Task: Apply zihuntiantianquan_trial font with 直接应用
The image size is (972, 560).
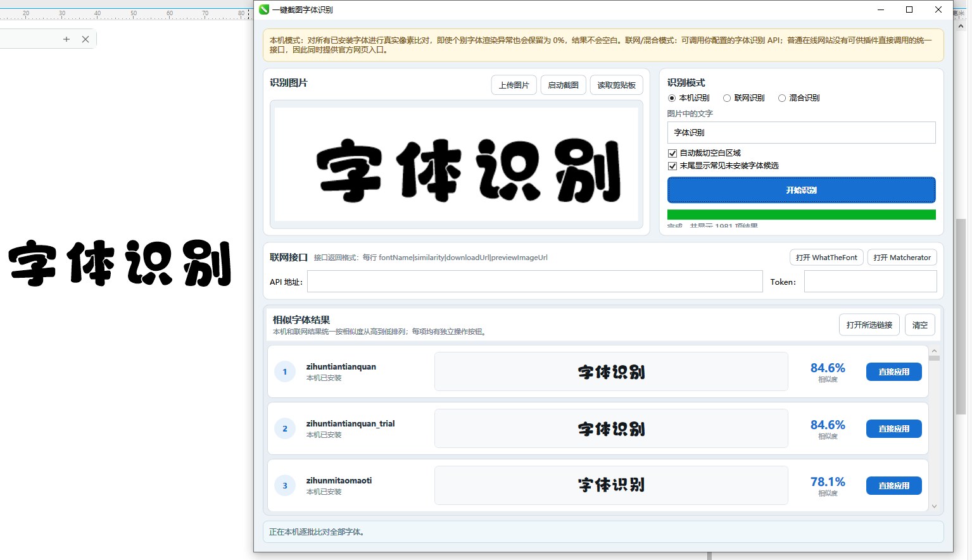Action: (893, 429)
